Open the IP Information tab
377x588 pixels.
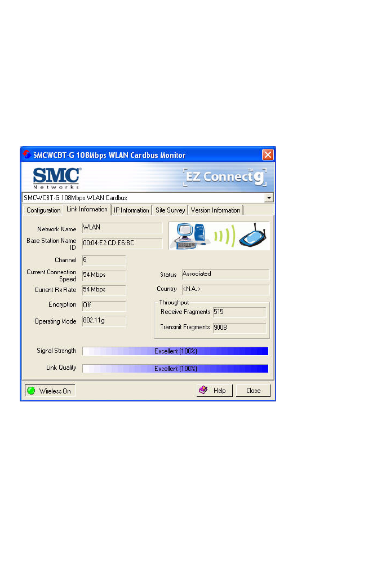[131, 210]
